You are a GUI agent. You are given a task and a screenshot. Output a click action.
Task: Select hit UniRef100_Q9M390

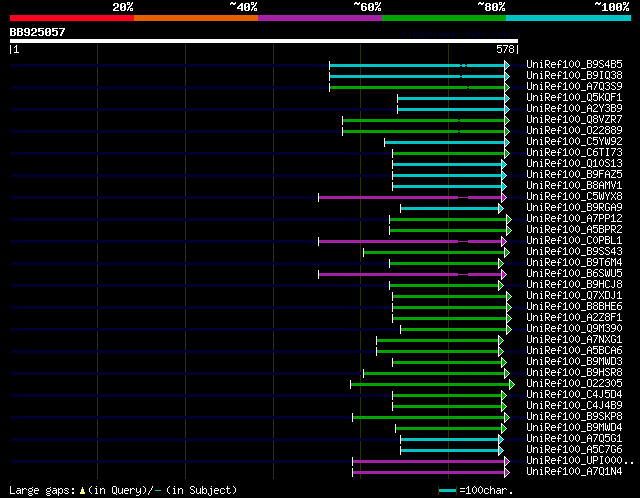click(x=574, y=329)
